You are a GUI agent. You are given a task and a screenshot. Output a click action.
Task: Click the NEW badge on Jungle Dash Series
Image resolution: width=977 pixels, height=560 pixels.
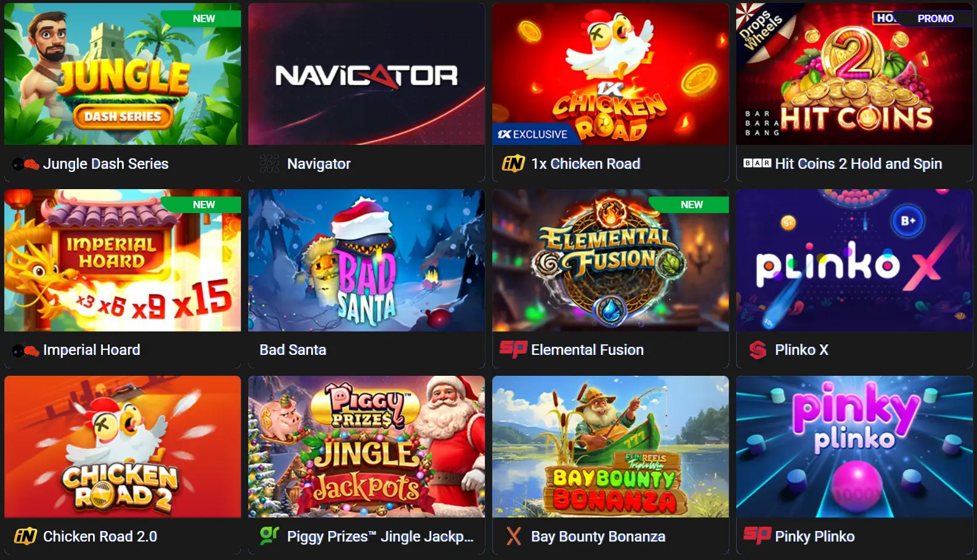click(x=204, y=18)
